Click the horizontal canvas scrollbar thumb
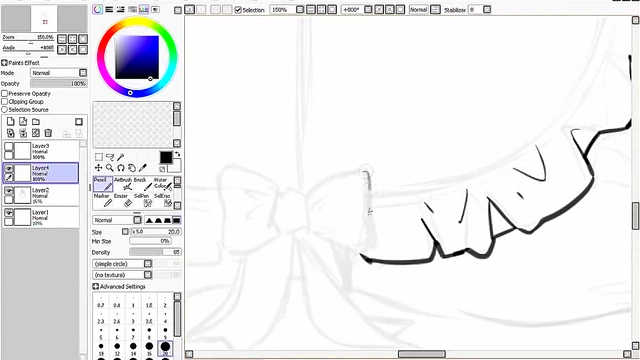This screenshot has height=360, width=640. pyautogui.click(x=422, y=354)
